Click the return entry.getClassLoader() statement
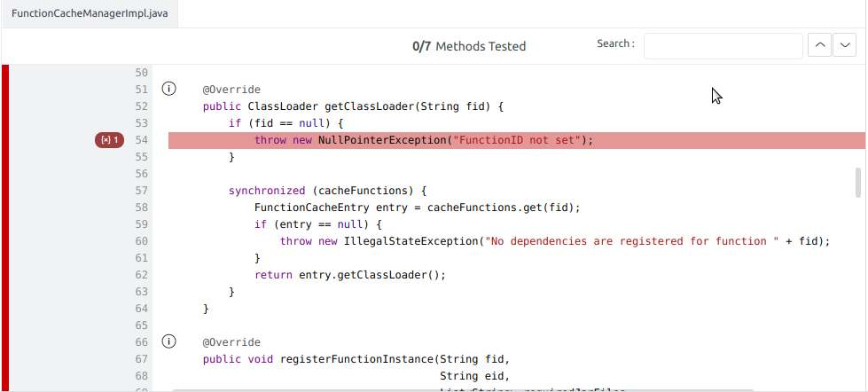 pyautogui.click(x=349, y=275)
